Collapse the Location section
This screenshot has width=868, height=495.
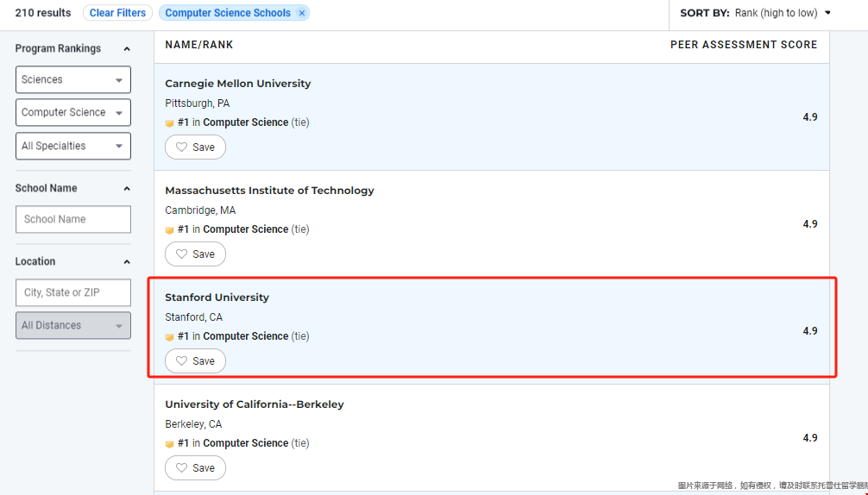tap(127, 261)
